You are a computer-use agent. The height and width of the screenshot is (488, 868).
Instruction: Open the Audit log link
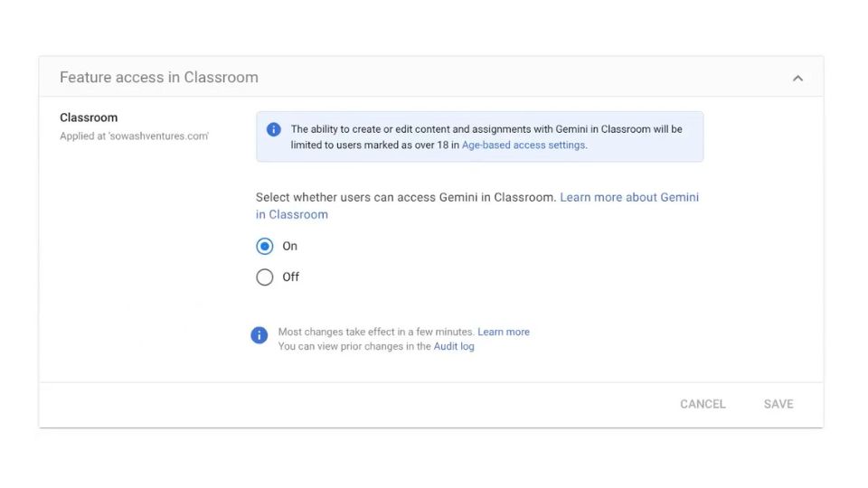pos(454,346)
